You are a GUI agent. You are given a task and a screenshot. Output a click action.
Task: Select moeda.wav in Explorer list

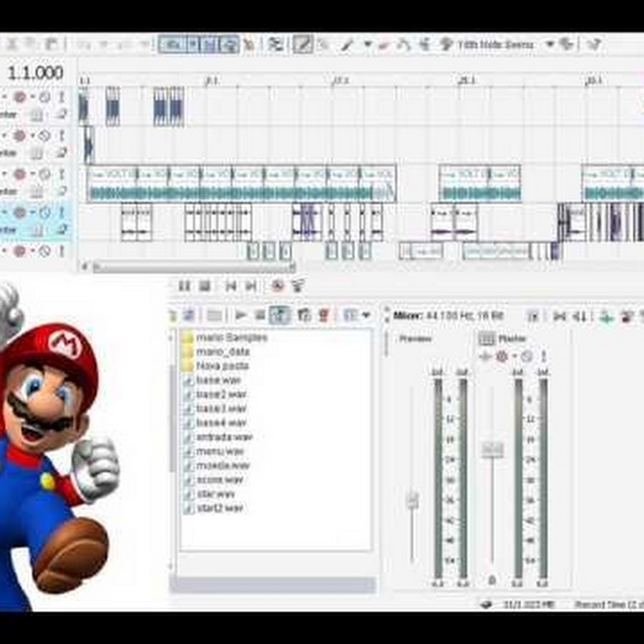pyautogui.click(x=217, y=465)
